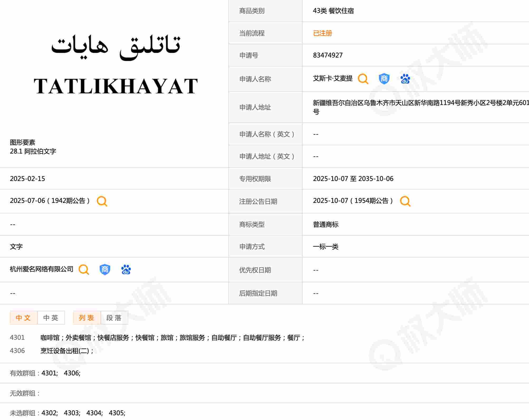Click Baidu paw icon beside 杭州爱名网络有限公司
The width and height of the screenshot is (529, 420).
[126, 269]
